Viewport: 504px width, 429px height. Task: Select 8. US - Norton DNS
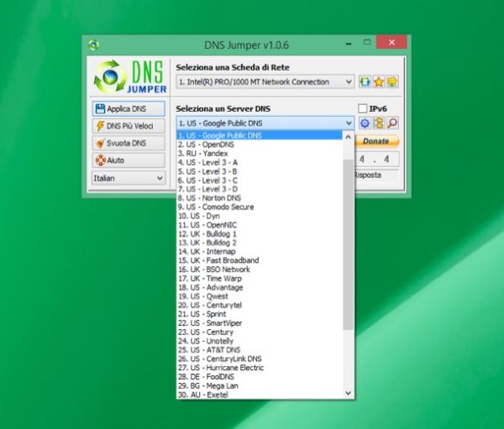pos(260,198)
